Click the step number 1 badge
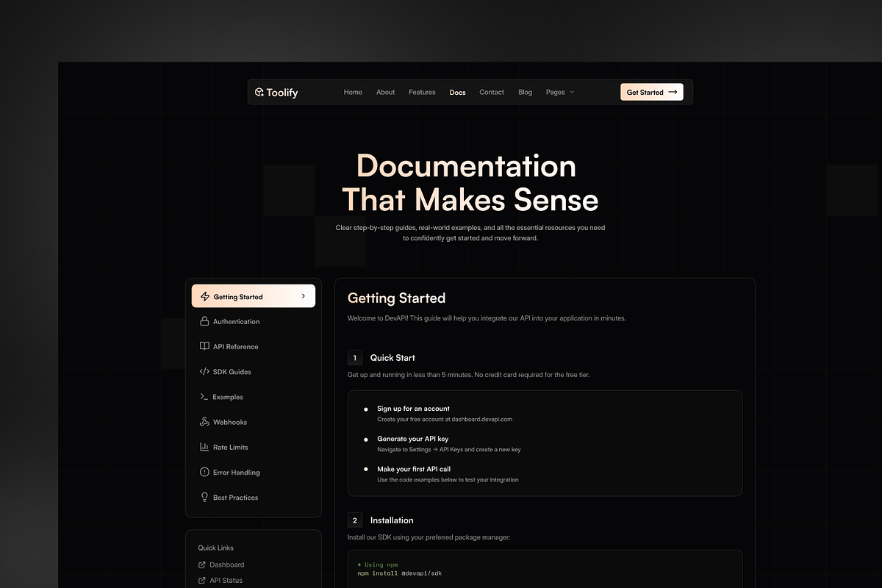This screenshot has height=588, width=882. pos(355,358)
